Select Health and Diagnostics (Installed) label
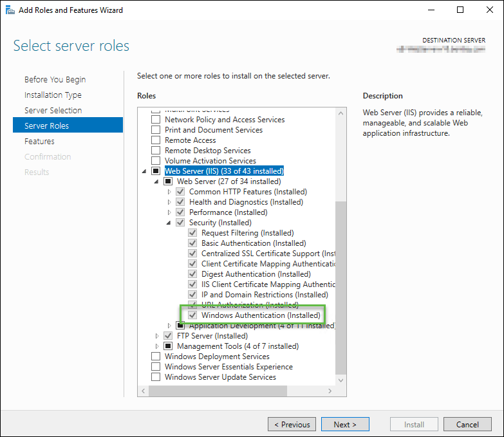The image size is (504, 437). [x=246, y=202]
